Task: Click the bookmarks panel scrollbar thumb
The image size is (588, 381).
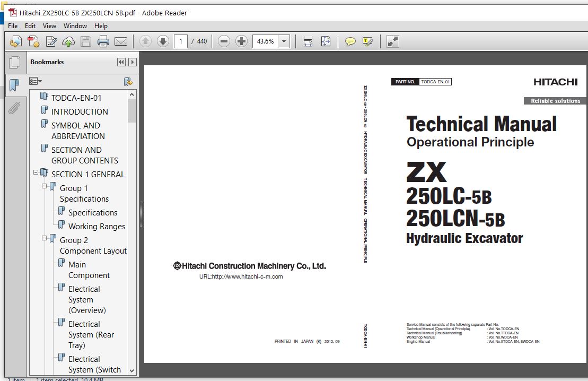Action: [x=131, y=110]
